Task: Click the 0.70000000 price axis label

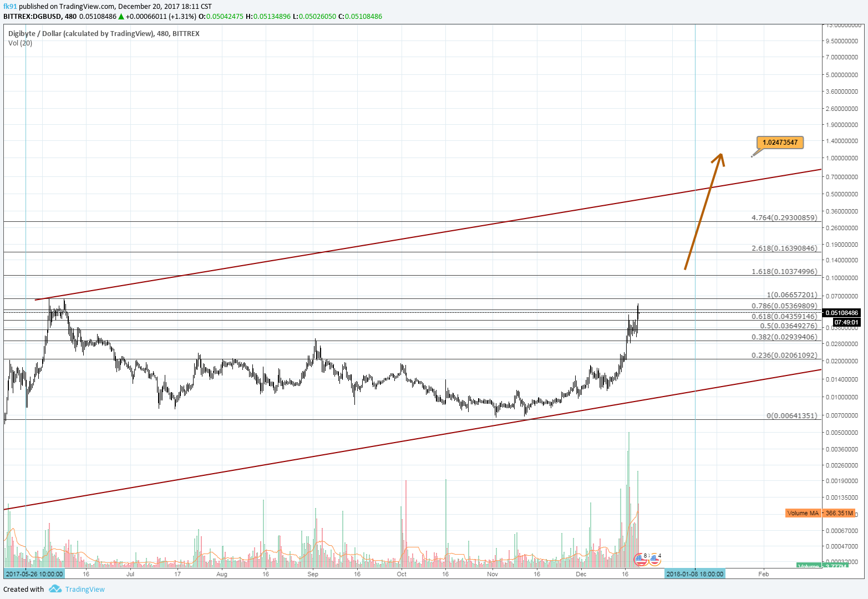Action: tap(842, 177)
